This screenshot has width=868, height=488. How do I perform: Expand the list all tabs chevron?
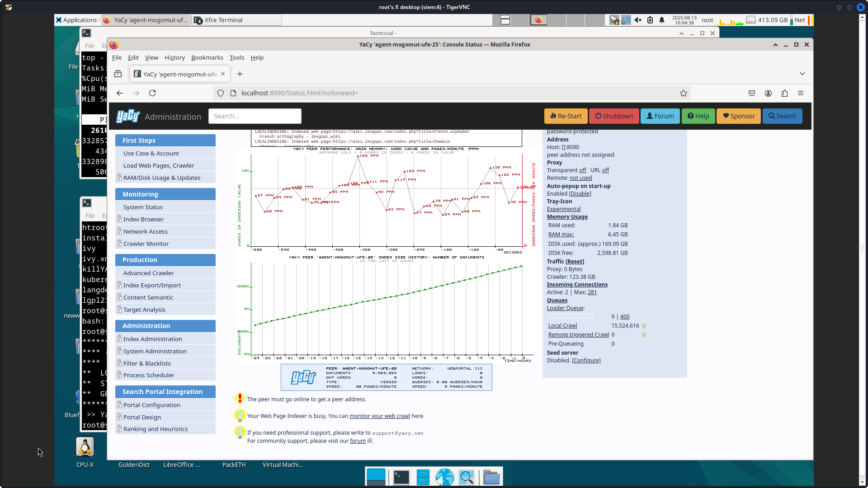tap(802, 74)
